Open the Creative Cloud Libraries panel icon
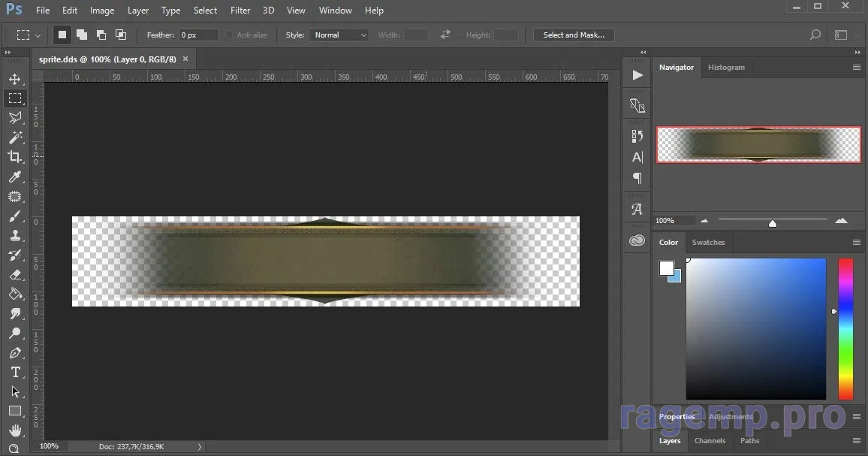This screenshot has width=868, height=456. click(x=637, y=240)
